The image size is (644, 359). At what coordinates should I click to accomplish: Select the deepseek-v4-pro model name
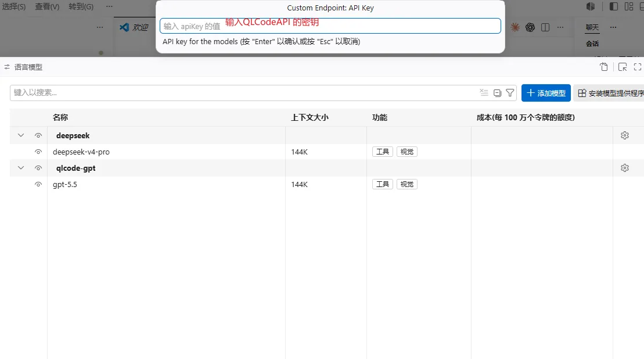click(81, 152)
